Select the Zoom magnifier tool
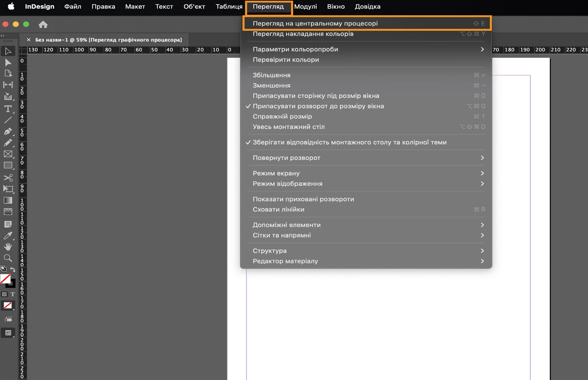The image size is (588, 380). point(8,258)
